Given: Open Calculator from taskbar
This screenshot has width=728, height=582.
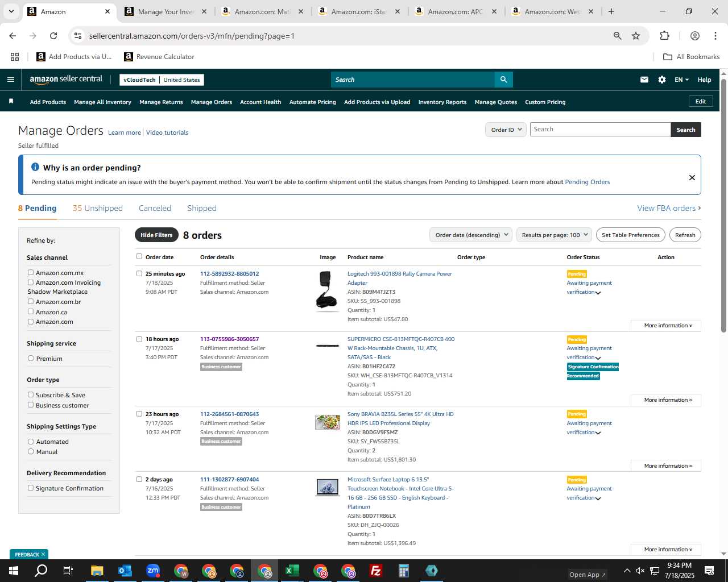Looking at the screenshot, I should coord(404,571).
